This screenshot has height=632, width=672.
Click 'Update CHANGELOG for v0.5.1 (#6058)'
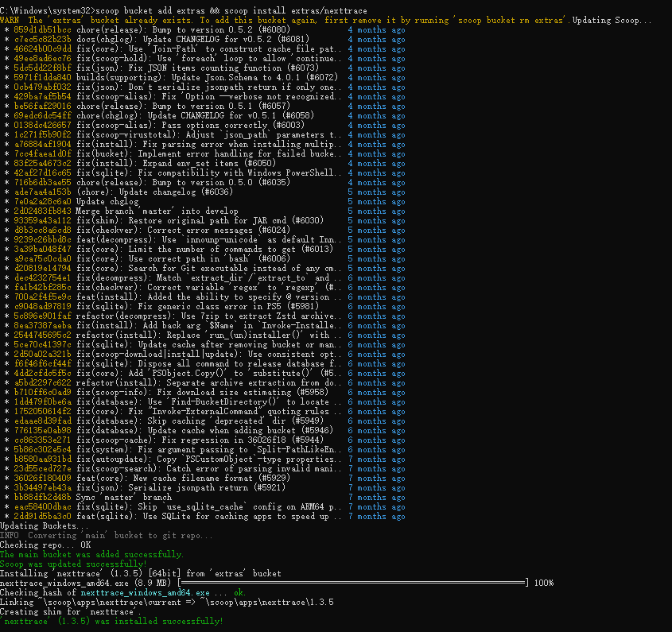point(231,116)
